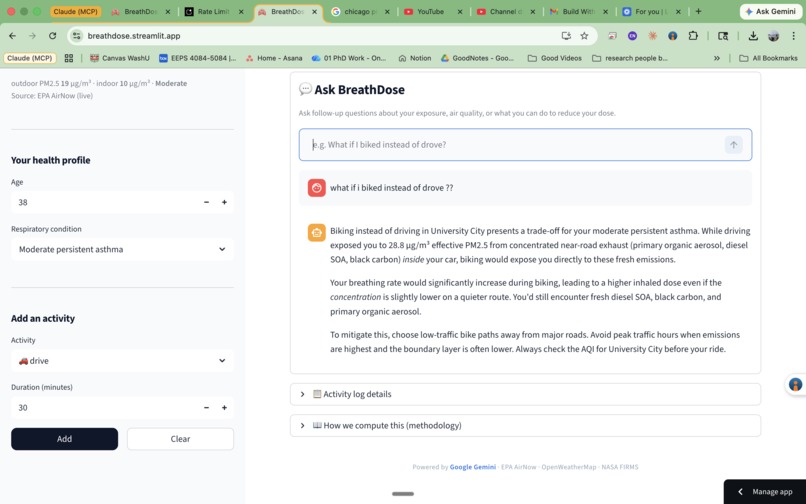Switch to the Rate Limit tab
This screenshot has height=504, width=806.
click(214, 12)
